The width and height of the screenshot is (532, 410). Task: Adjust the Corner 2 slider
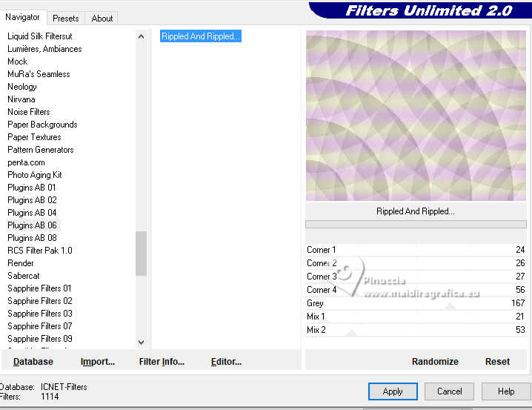tap(416, 263)
